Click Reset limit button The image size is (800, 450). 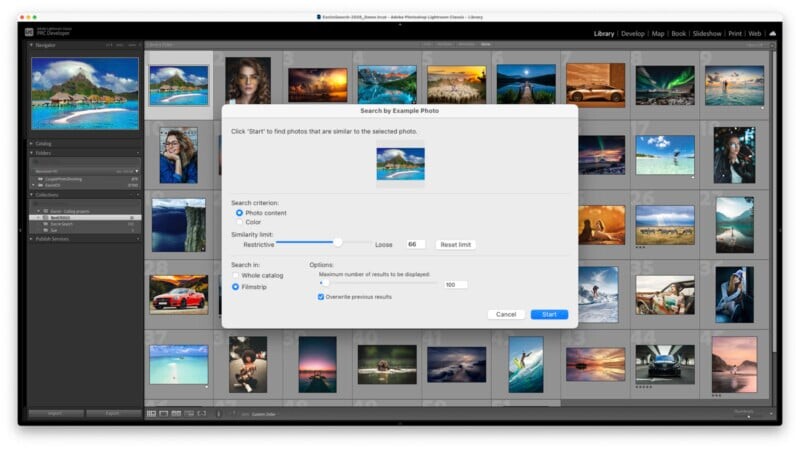[x=455, y=244]
